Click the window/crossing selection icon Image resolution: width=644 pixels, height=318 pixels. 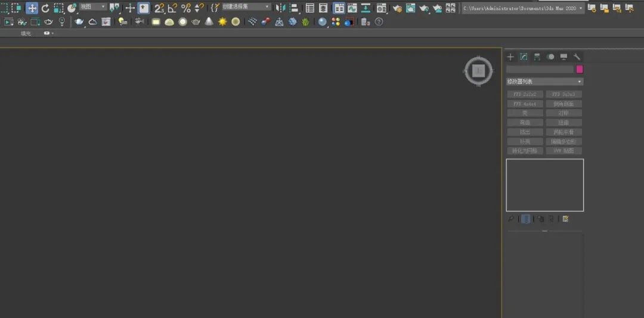click(x=16, y=8)
